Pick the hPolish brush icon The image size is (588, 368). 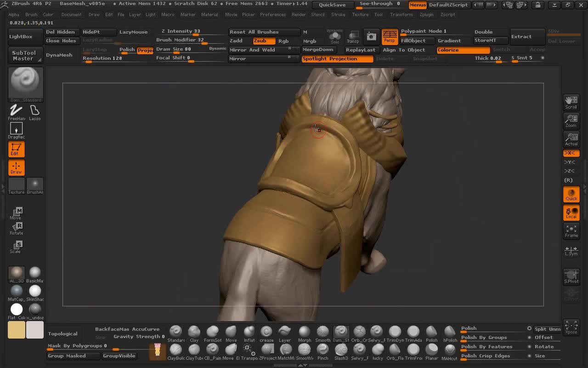click(450, 334)
